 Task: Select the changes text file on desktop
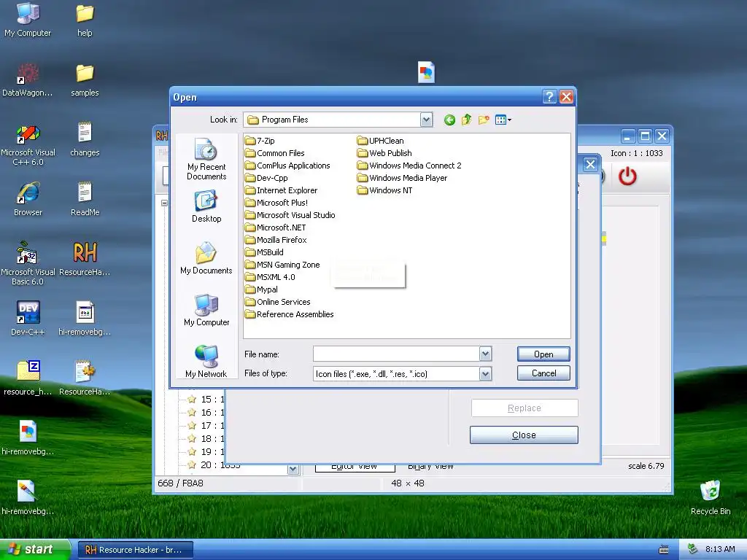tap(85, 139)
